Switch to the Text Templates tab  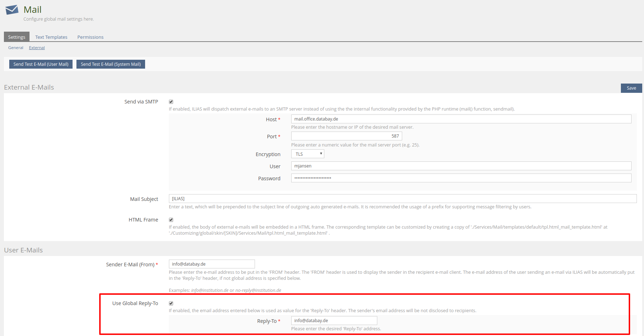(51, 37)
